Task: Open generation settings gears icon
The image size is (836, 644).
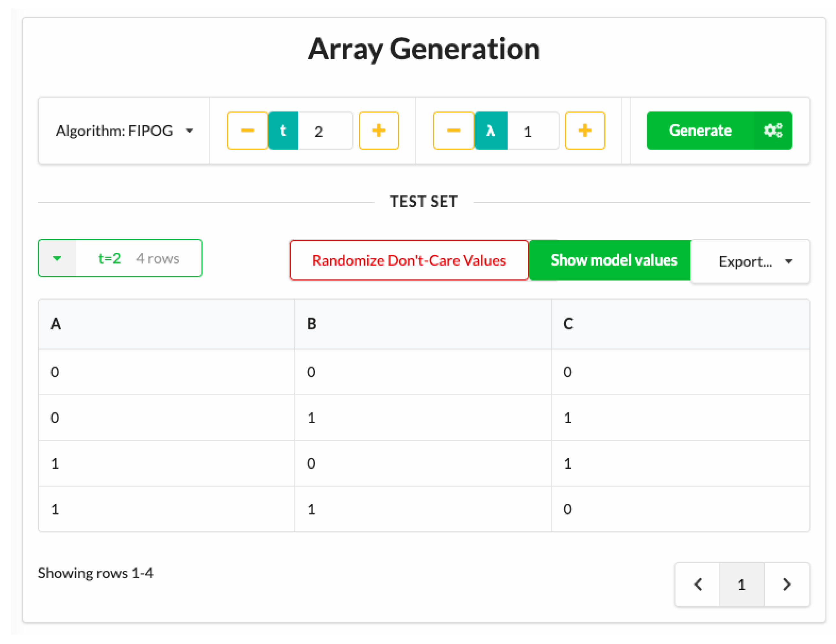Action: (773, 130)
